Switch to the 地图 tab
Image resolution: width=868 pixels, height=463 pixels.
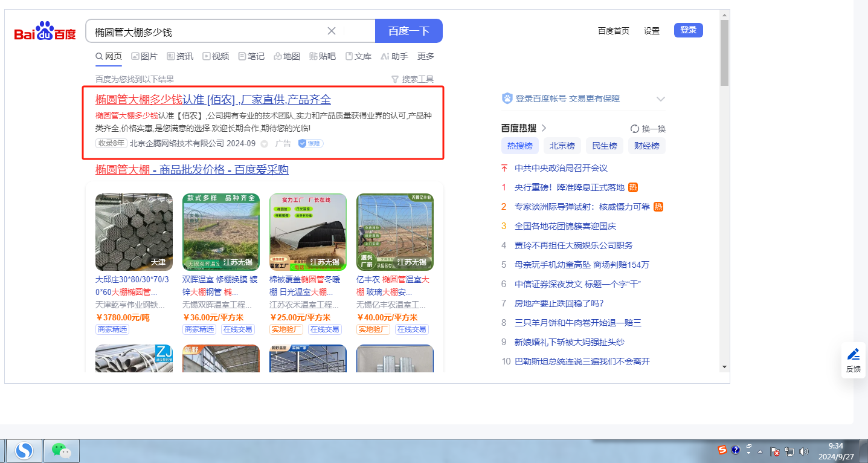287,56
